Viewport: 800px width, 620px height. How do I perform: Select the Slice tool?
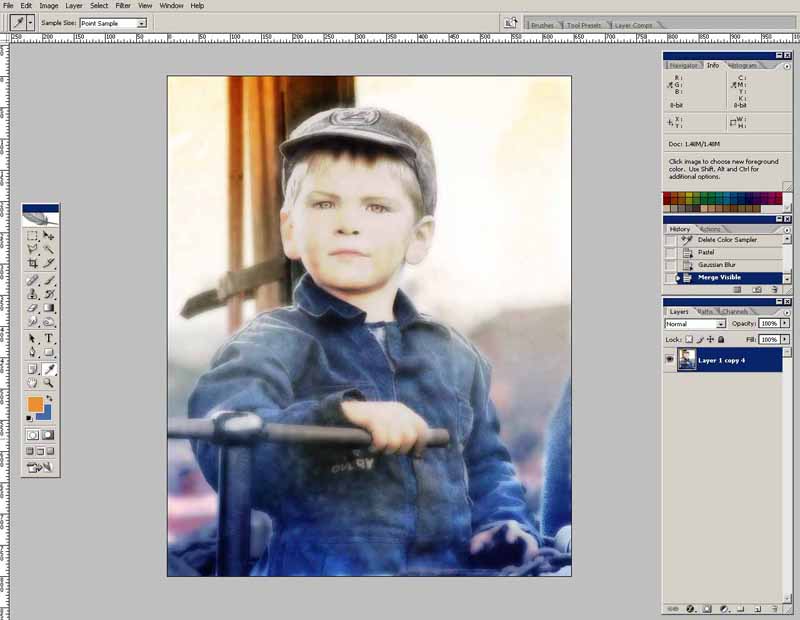click(48, 263)
